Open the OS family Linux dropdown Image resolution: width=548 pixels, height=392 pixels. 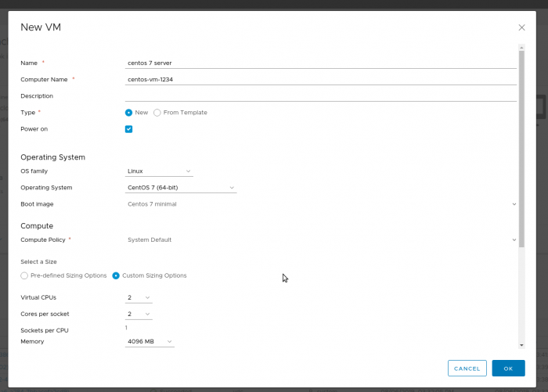click(x=159, y=171)
